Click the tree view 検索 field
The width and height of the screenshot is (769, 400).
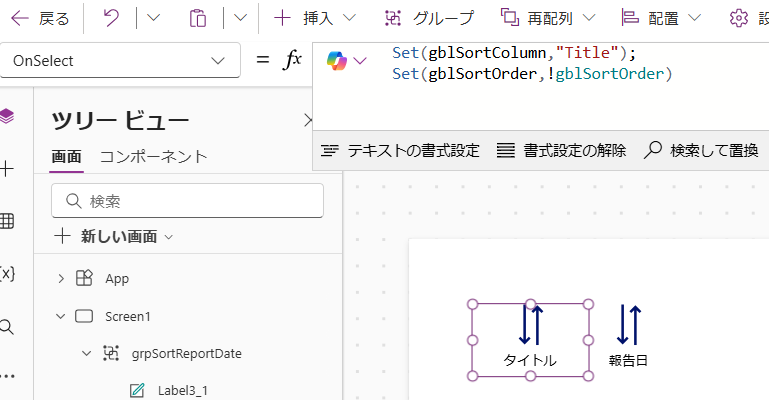point(187,200)
